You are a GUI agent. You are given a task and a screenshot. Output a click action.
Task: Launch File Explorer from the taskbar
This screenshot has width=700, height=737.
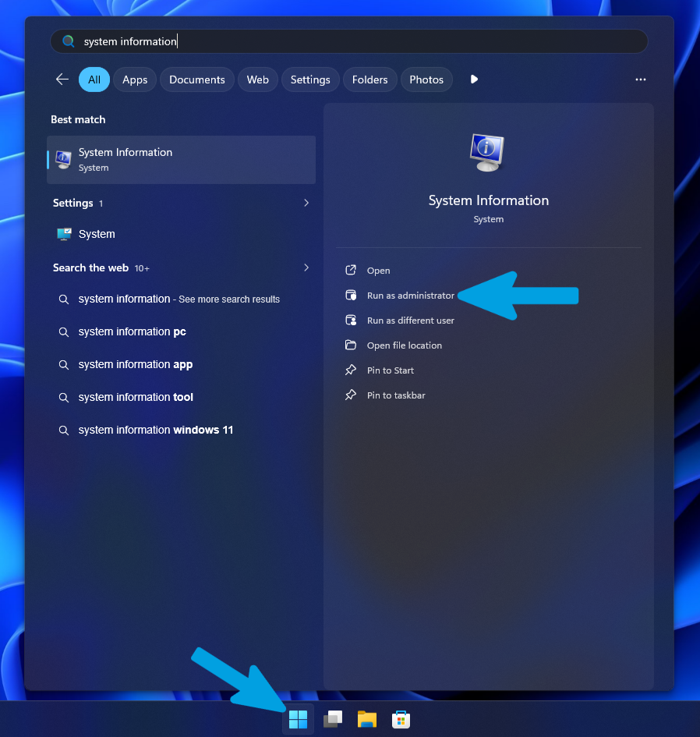tap(367, 719)
